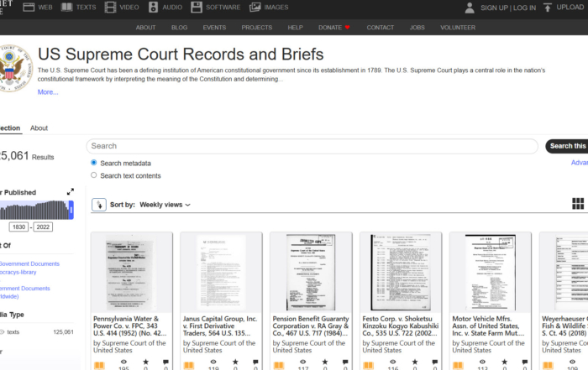This screenshot has width=588, height=370.
Task: Open the Audio speaker icon
Action: click(x=153, y=7)
